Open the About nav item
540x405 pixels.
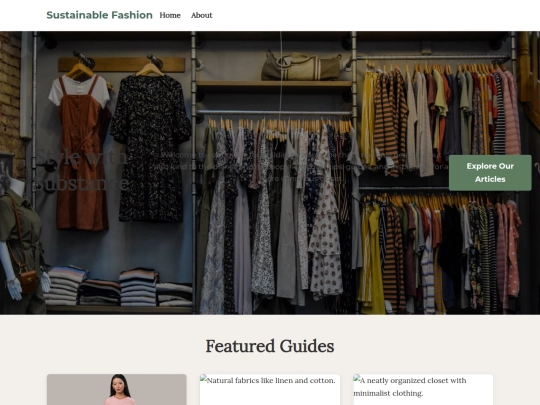(201, 15)
